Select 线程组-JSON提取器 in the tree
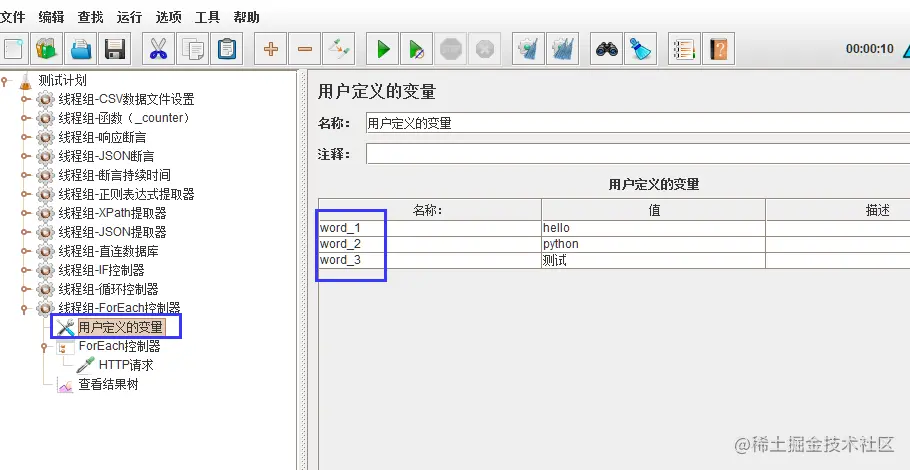Screen dimensions: 910x470 (x=113, y=232)
